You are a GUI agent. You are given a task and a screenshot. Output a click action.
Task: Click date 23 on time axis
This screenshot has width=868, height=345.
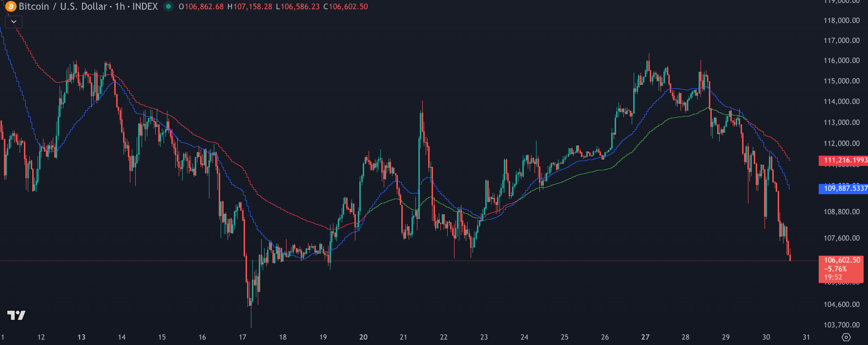point(484,337)
